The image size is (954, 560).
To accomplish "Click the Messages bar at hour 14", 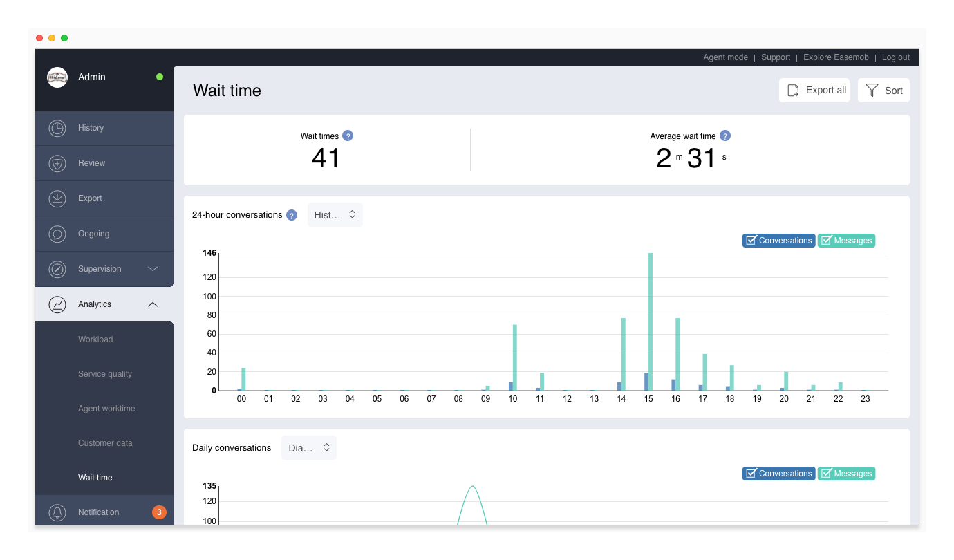I will [624, 354].
